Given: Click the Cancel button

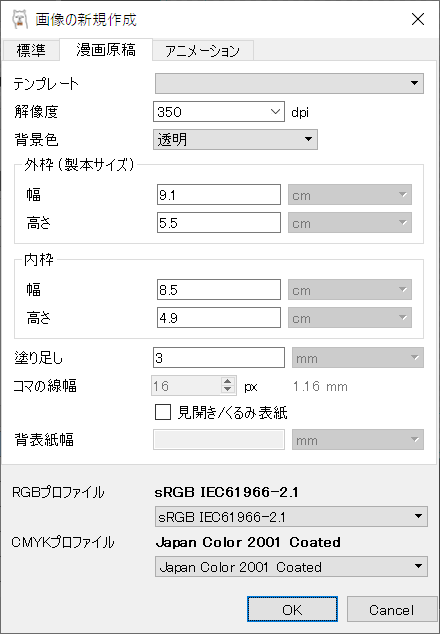Looking at the screenshot, I should click(x=391, y=609).
